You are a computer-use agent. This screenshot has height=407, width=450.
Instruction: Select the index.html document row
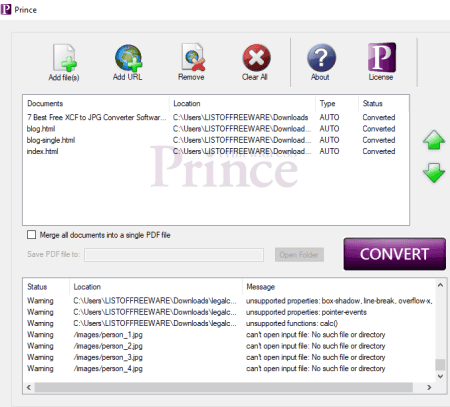(x=215, y=151)
